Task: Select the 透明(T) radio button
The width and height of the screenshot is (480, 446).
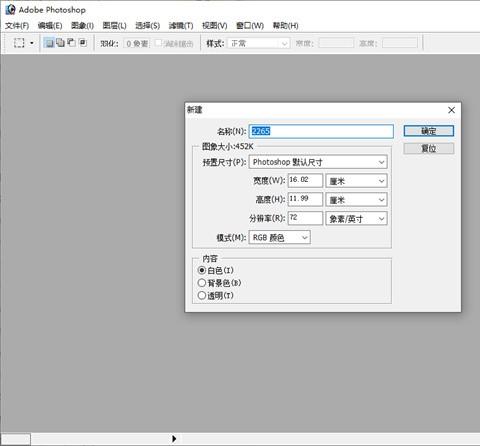Action: 201,295
